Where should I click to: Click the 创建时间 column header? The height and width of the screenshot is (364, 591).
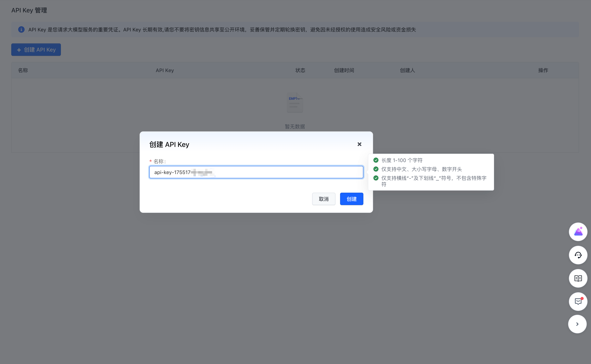[344, 70]
